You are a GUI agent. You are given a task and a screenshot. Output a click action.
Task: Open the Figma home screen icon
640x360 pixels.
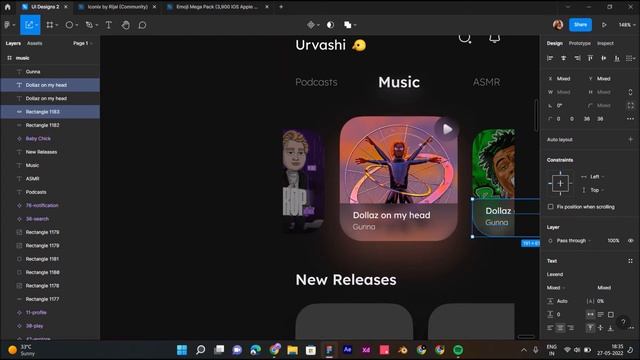[x=7, y=7]
